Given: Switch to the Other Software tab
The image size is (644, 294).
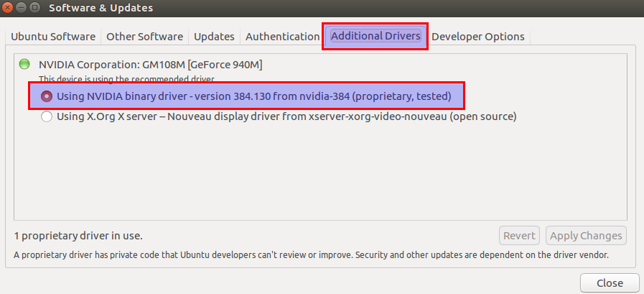Looking at the screenshot, I should [x=144, y=37].
